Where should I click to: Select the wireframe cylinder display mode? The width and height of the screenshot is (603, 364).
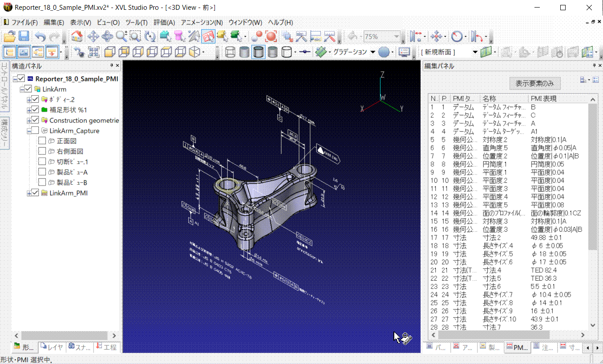(230, 52)
